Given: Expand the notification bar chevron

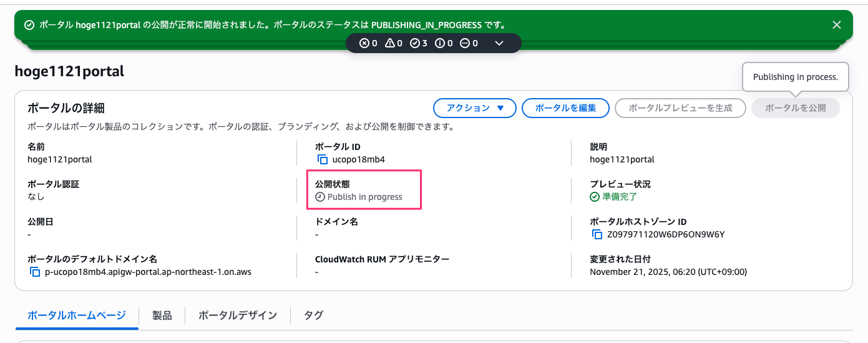Looking at the screenshot, I should click(x=499, y=43).
